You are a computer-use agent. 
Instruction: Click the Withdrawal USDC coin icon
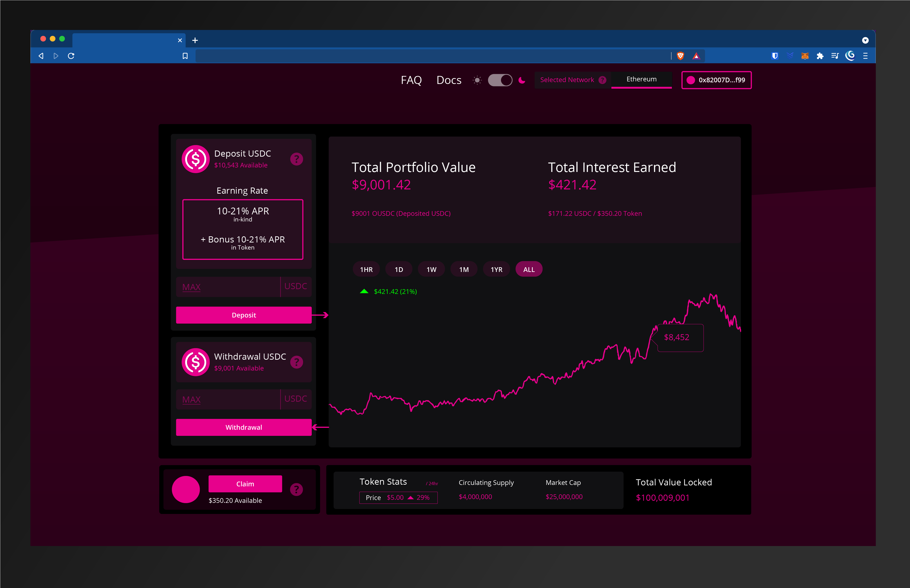(x=196, y=362)
